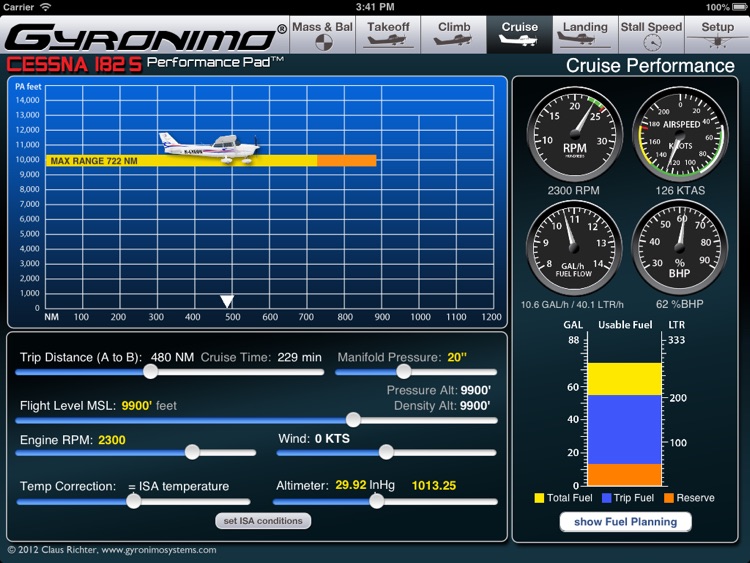This screenshot has width=750, height=563.
Task: Click the 229 min cruise time value
Action: coord(299,357)
